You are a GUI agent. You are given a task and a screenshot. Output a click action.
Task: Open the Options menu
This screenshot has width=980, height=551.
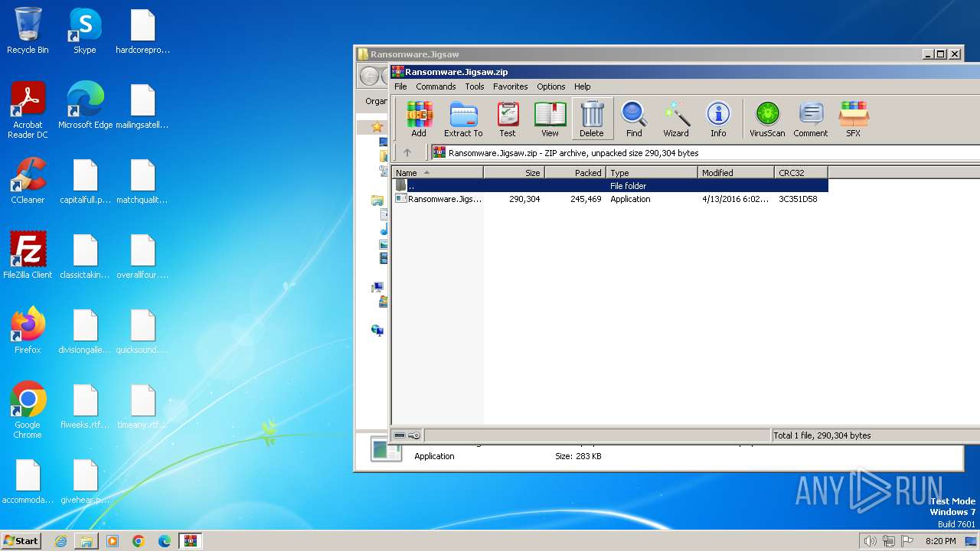[551, 86]
